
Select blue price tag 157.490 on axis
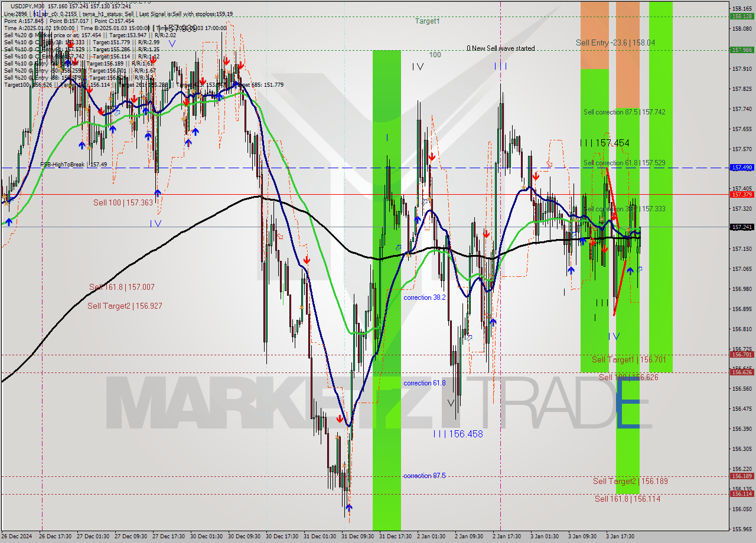pos(742,168)
